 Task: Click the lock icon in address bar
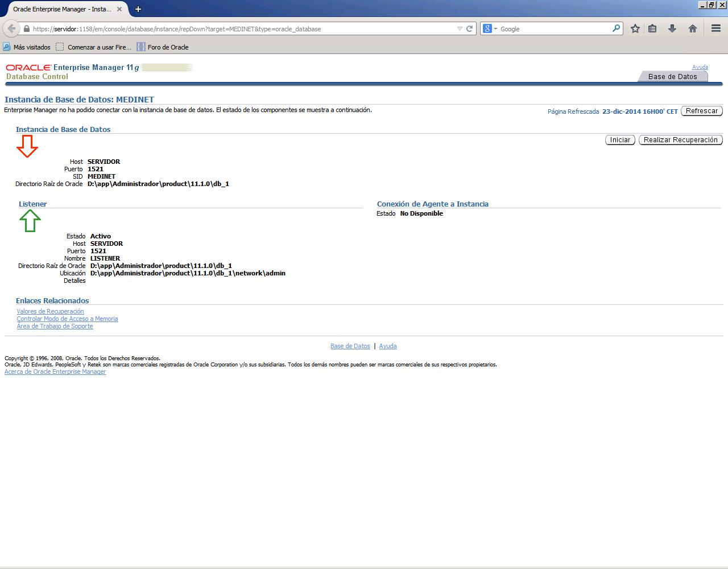[x=26, y=28]
